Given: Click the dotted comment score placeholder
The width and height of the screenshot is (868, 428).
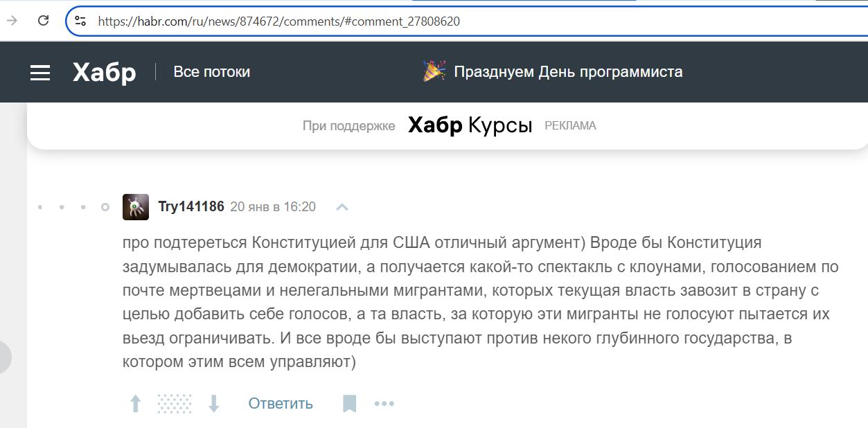Looking at the screenshot, I should pos(175,404).
